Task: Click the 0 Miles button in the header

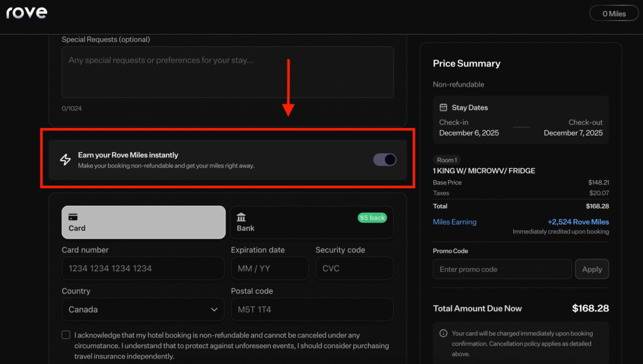Action: point(613,13)
